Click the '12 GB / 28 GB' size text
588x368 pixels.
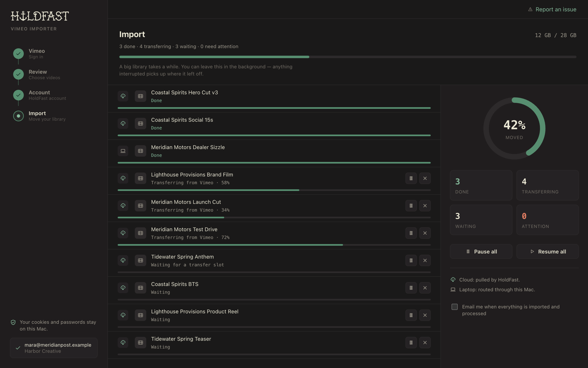pyautogui.click(x=555, y=35)
